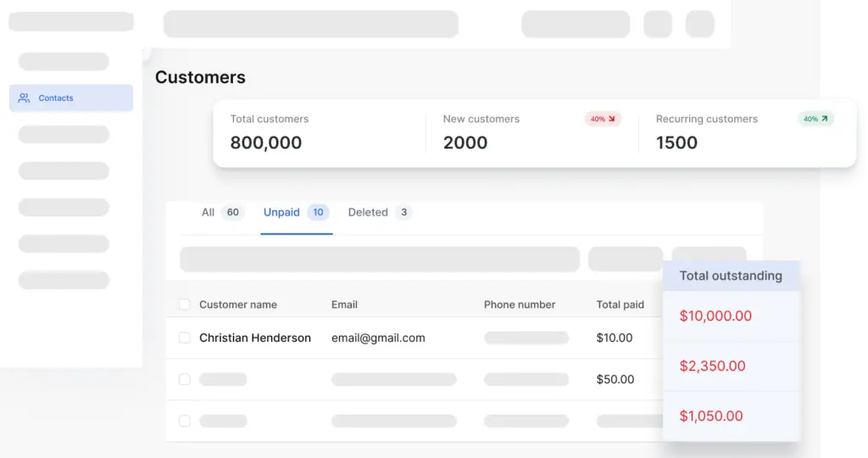Click the Total paid column header
Screen dimensions: 868x458
click(x=620, y=304)
